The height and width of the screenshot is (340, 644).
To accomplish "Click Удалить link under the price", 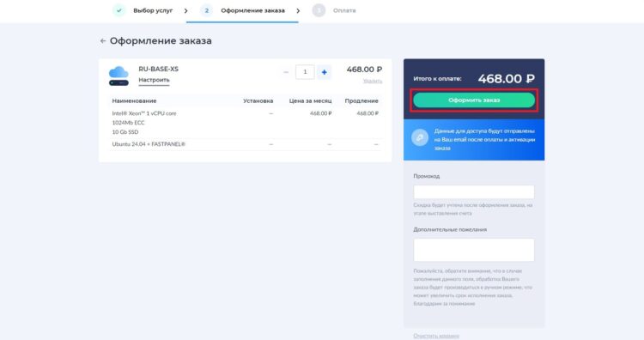I will click(x=373, y=82).
